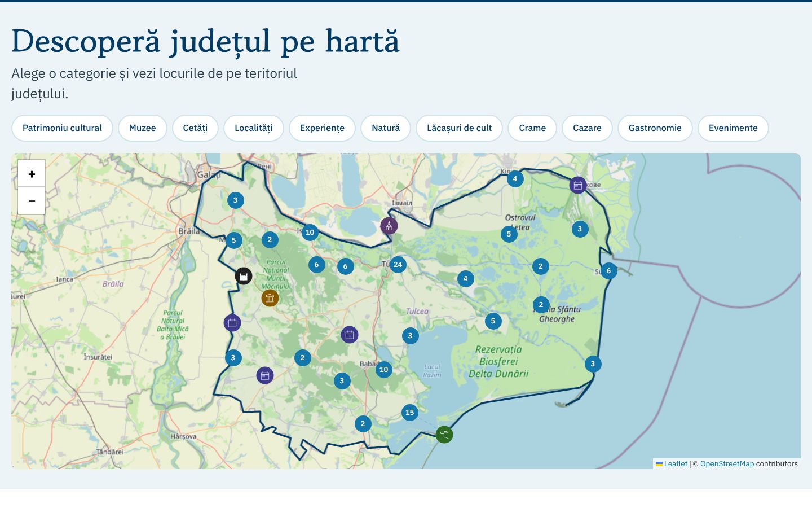Open the brown museum marker
The height and width of the screenshot is (508, 812).
pos(270,298)
